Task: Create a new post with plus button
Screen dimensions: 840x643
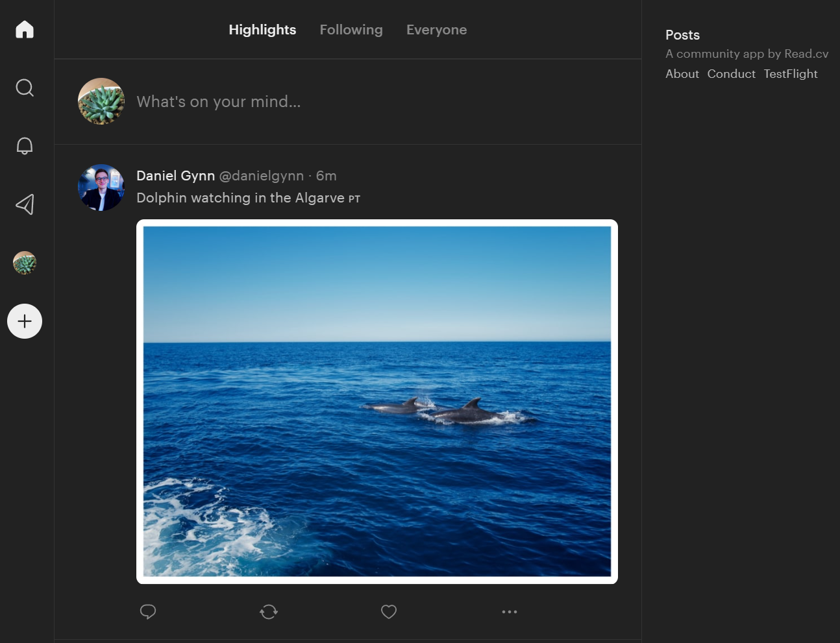Action: click(25, 321)
